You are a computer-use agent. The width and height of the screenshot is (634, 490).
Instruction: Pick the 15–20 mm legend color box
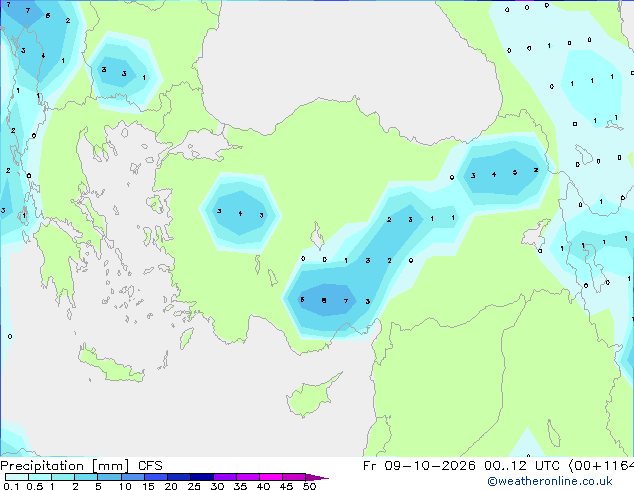click(x=155, y=477)
